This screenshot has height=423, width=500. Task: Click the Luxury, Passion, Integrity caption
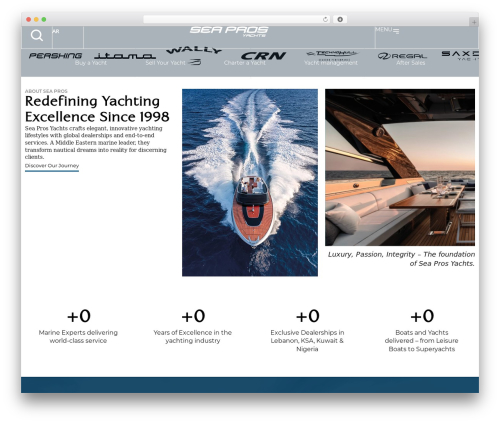pyautogui.click(x=401, y=259)
